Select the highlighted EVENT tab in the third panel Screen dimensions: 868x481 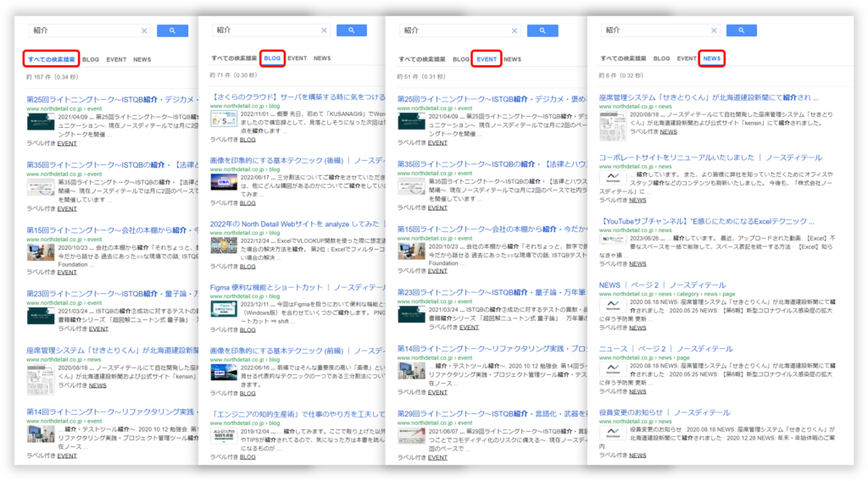487,59
